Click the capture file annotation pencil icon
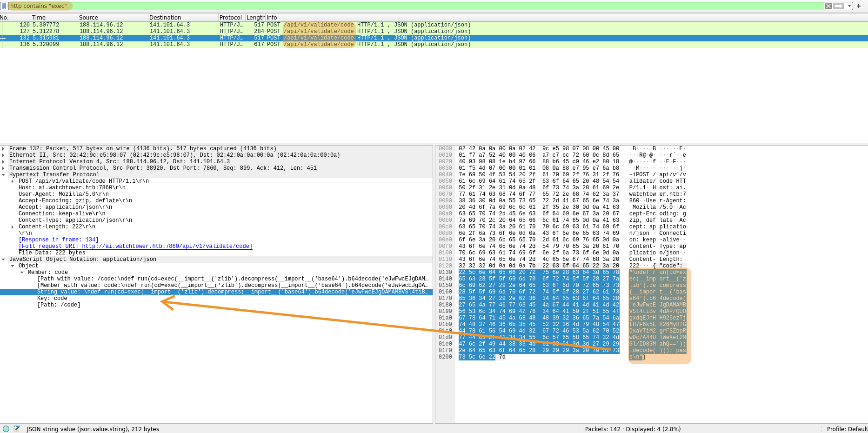 [17, 429]
